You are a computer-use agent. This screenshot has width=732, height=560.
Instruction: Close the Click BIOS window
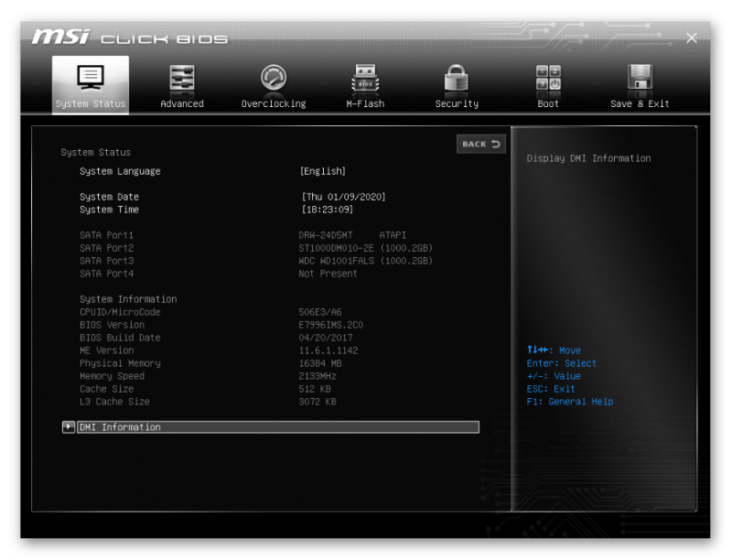tap(692, 38)
